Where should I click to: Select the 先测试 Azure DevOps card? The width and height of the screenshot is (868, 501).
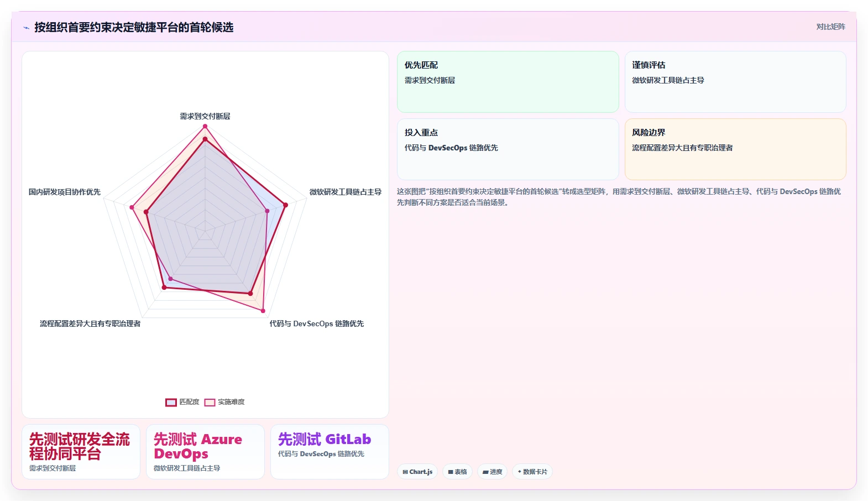pos(205,452)
